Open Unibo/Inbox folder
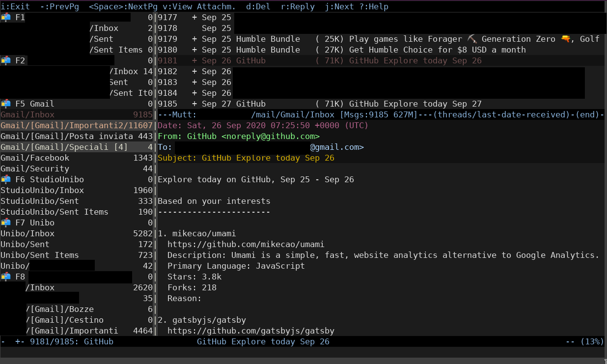 coord(77,234)
